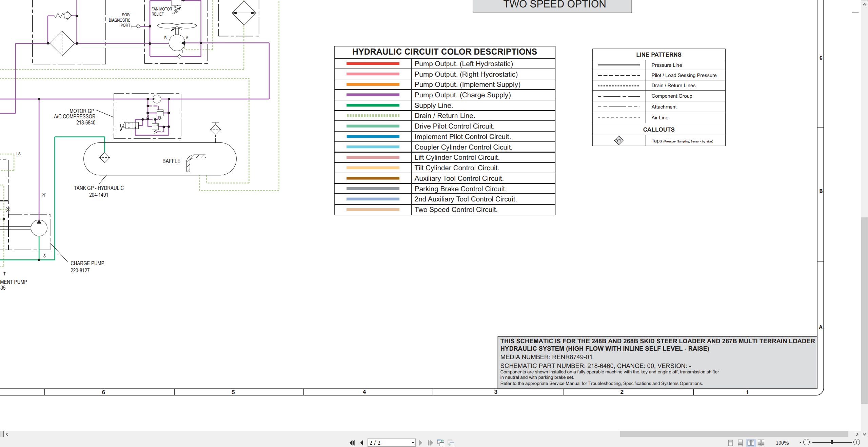The height and width of the screenshot is (447, 868).
Task: Switch to single page view
Action: [x=730, y=443]
